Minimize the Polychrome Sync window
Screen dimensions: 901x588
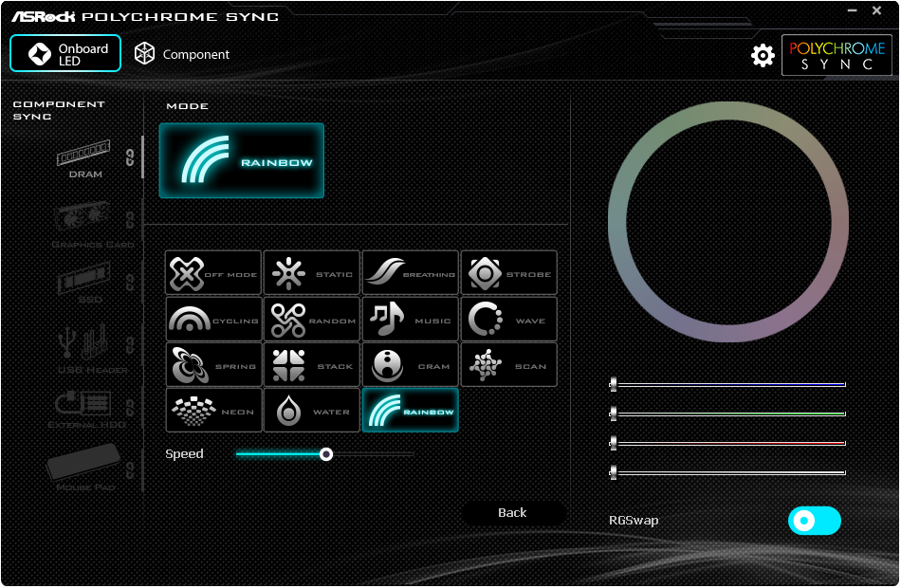tap(853, 10)
